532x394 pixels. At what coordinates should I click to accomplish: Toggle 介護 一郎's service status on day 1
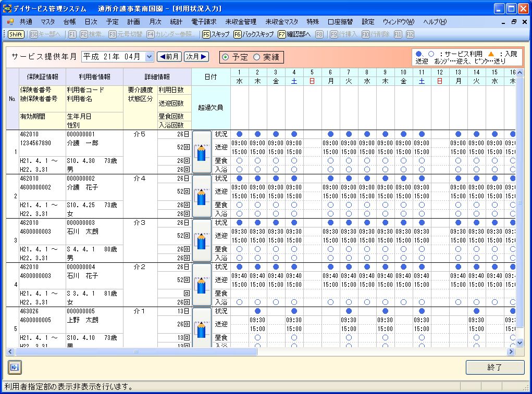[239, 134]
